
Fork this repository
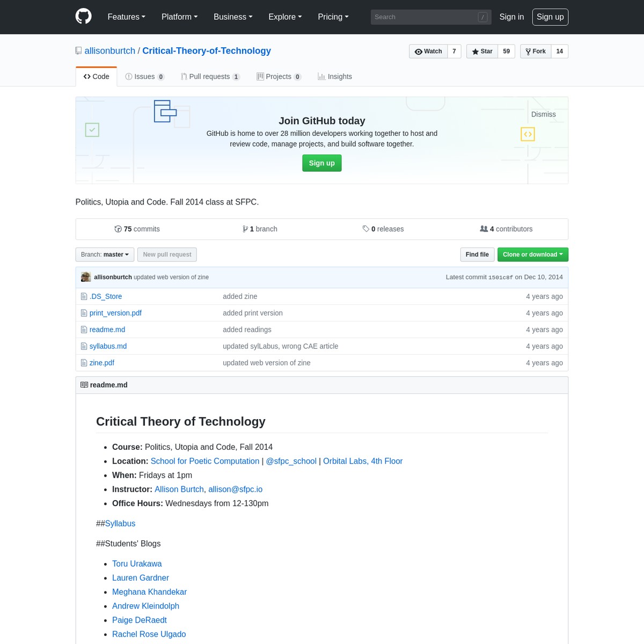tap(536, 52)
